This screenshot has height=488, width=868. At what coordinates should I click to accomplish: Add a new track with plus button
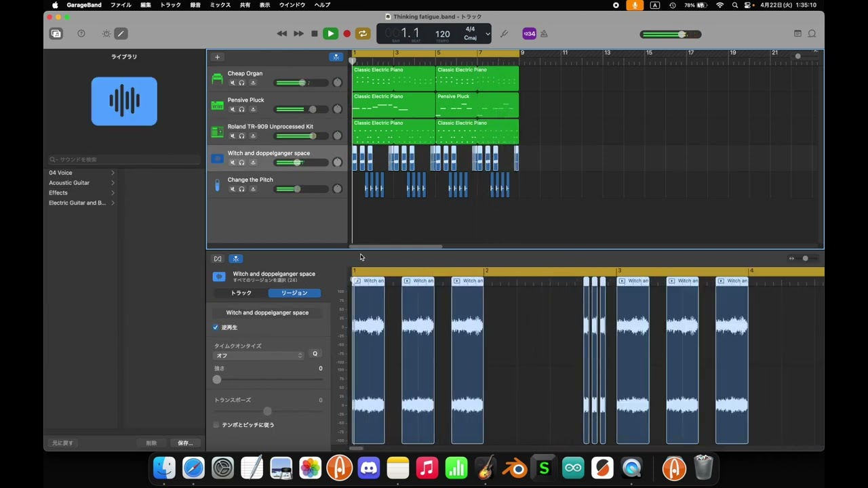[217, 57]
